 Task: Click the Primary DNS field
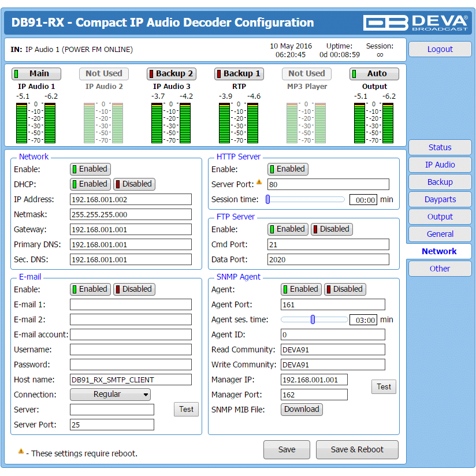[131, 244]
